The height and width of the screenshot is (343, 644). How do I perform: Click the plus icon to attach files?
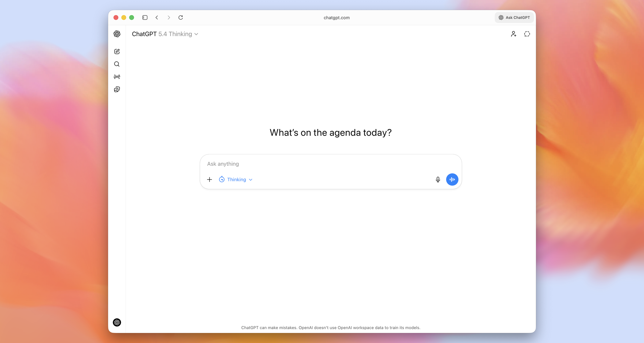209,180
